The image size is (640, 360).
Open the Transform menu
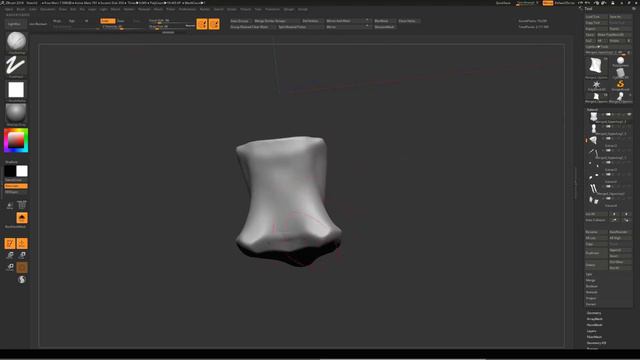coord(273,9)
